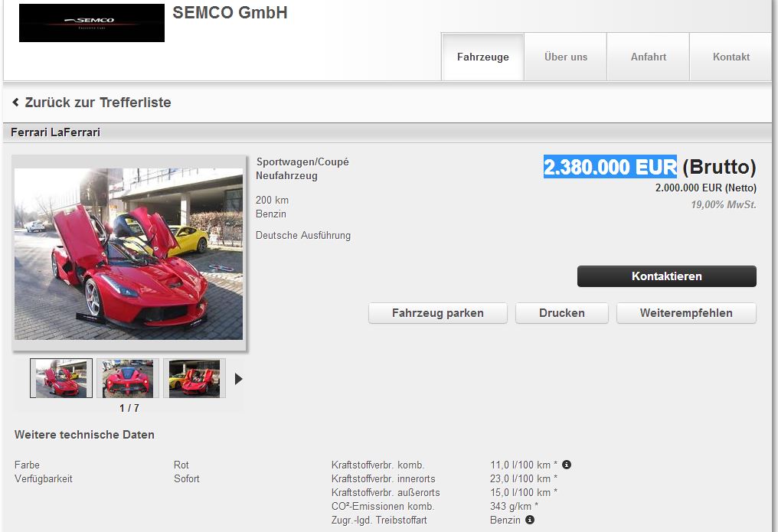Show next gallery thumbnails with the arrow
Image resolution: width=778 pixels, height=532 pixels.
click(239, 379)
